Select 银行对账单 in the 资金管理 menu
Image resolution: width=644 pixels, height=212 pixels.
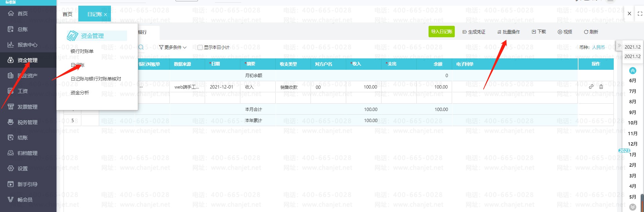tap(82, 51)
